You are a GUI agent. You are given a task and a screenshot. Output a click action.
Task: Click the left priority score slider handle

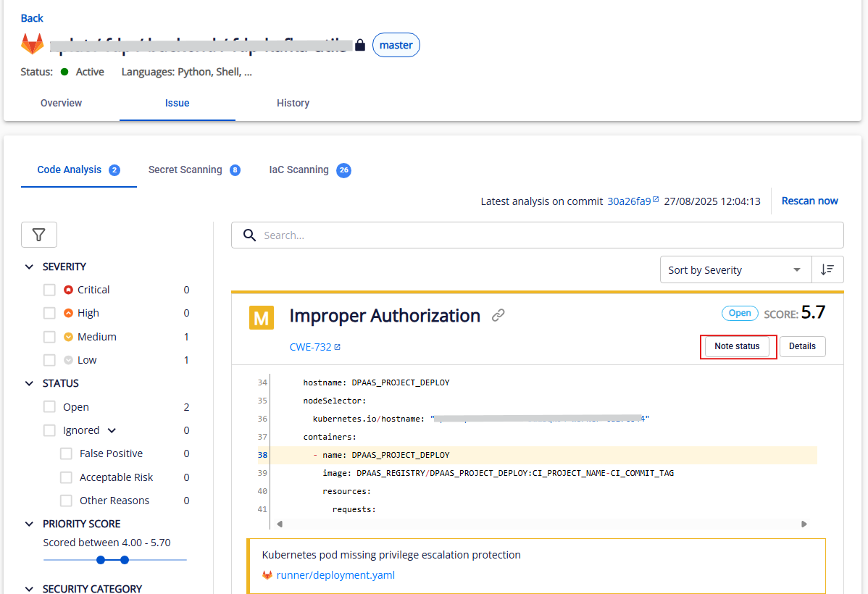coord(101,560)
